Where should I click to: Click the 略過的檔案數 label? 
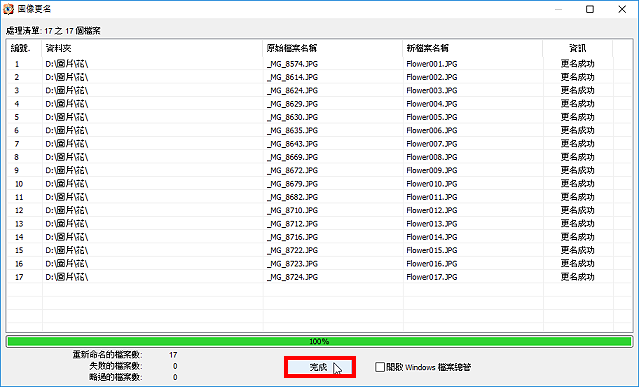point(116,377)
